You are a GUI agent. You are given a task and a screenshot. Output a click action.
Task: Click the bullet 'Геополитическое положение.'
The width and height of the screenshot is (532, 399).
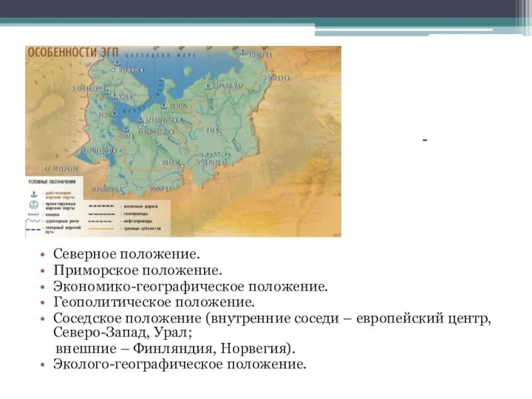(x=154, y=302)
